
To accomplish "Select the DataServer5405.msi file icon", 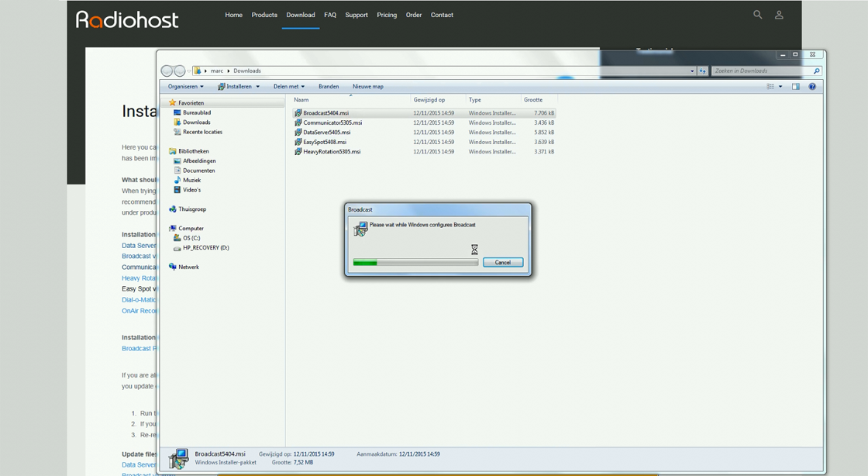I will pyautogui.click(x=298, y=133).
